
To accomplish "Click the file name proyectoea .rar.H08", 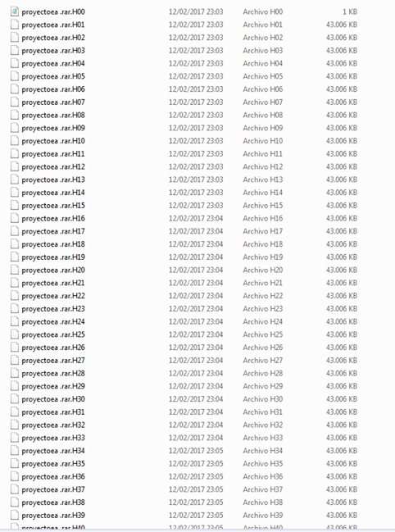I will point(53,116).
